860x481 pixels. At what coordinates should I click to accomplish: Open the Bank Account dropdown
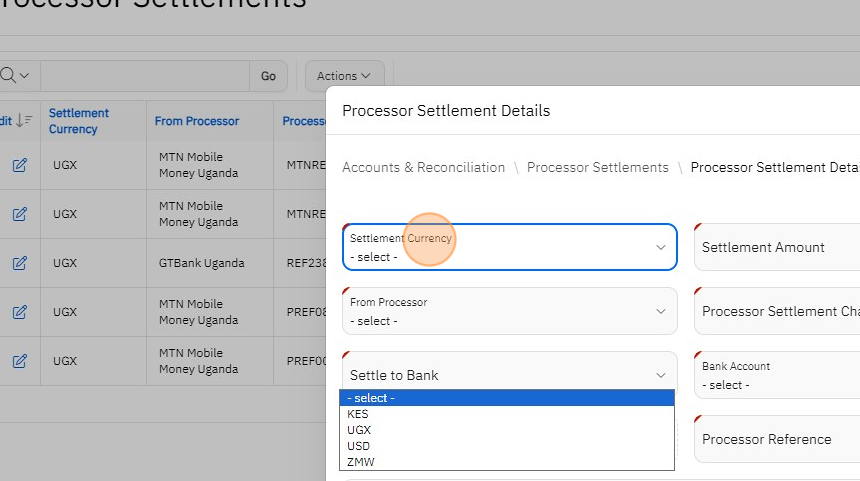(776, 375)
